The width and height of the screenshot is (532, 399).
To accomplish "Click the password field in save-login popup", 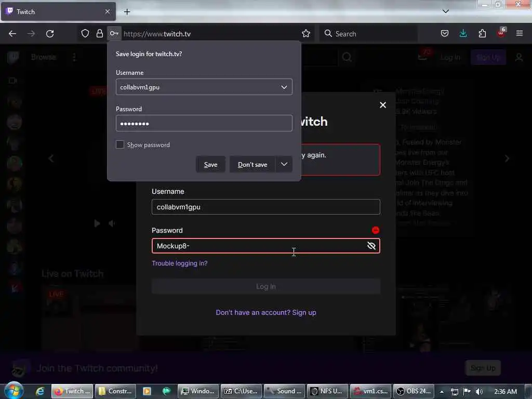I will (204, 123).
